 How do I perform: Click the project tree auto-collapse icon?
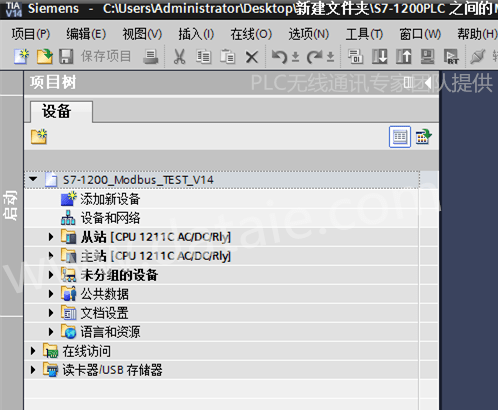408,83
